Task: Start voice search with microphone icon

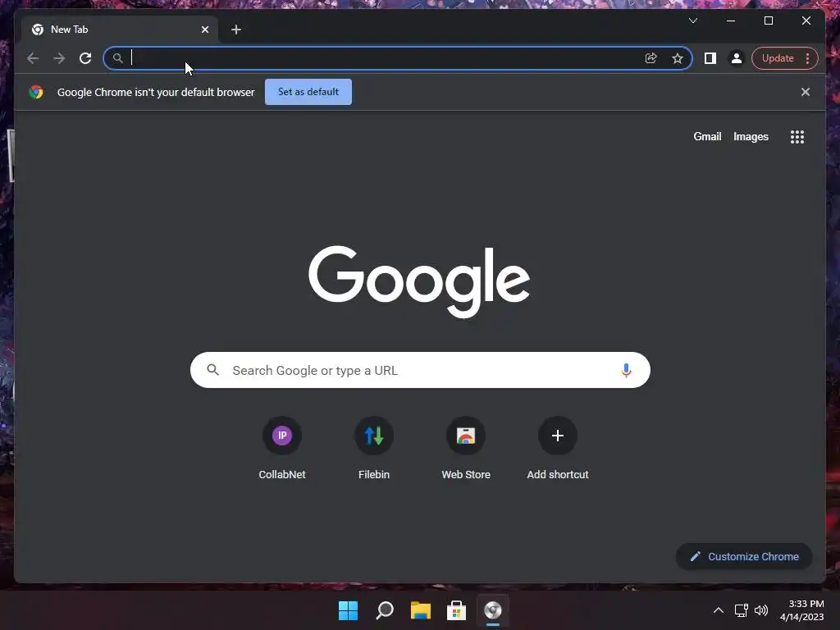Action: [626, 370]
